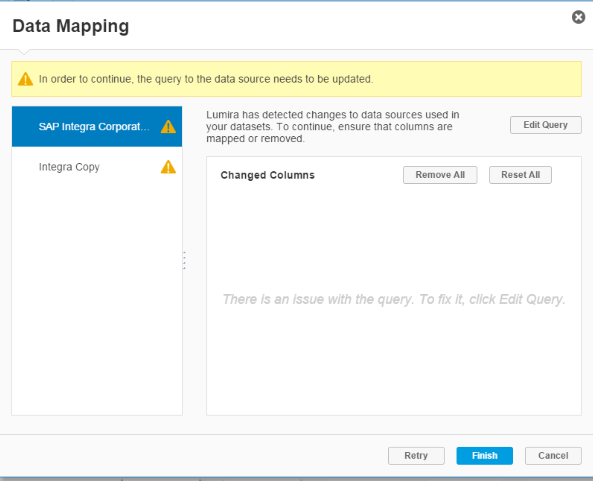Click warning icon next to Integra Copy
Viewport: 604px width, 485px height.
pos(168,167)
